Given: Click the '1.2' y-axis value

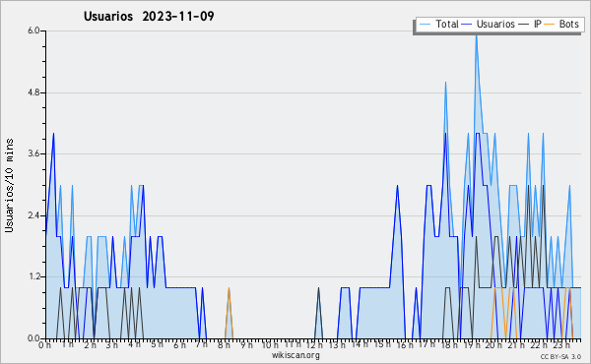Looking at the screenshot, I should click(33, 277).
